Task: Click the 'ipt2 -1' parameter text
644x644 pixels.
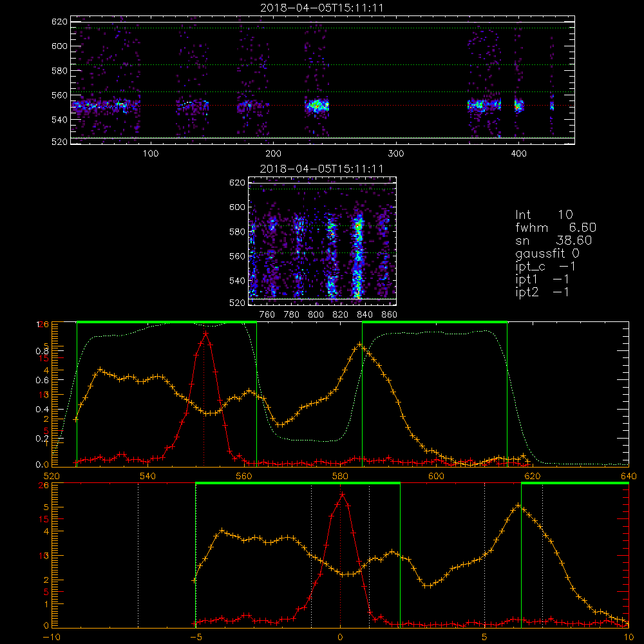Action: click(x=542, y=292)
